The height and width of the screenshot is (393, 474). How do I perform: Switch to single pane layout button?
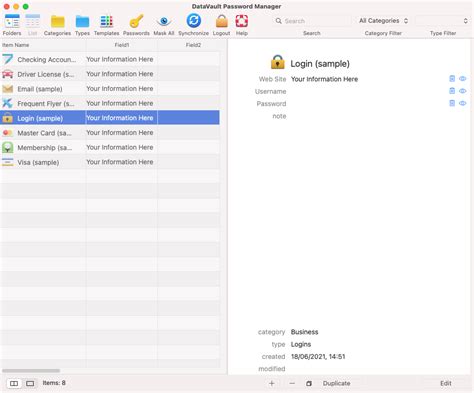coord(30,384)
